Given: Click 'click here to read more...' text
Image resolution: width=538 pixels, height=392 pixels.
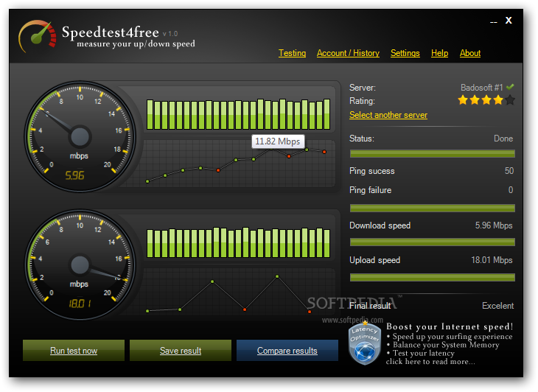Looking at the screenshot, I should (x=430, y=362).
